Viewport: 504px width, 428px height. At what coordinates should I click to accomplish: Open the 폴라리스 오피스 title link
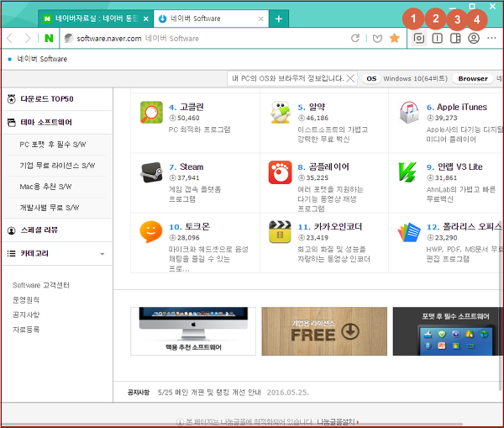click(x=472, y=227)
